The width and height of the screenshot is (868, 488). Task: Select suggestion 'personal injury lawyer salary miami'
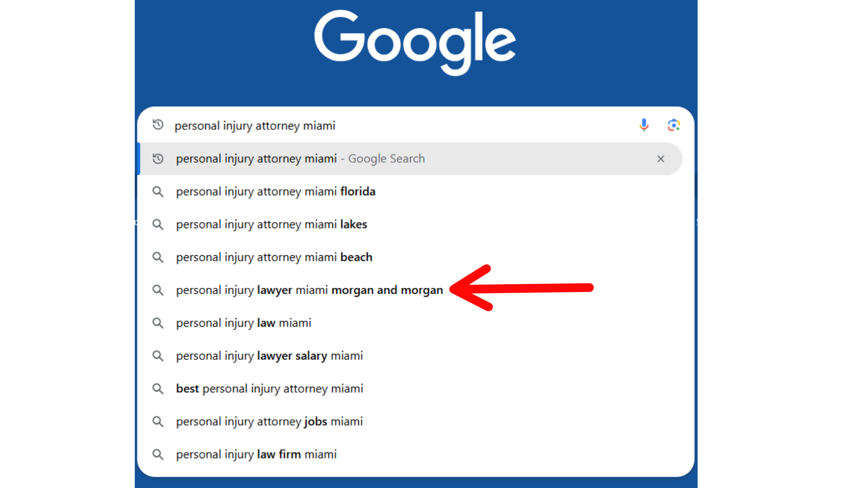[x=416, y=356]
